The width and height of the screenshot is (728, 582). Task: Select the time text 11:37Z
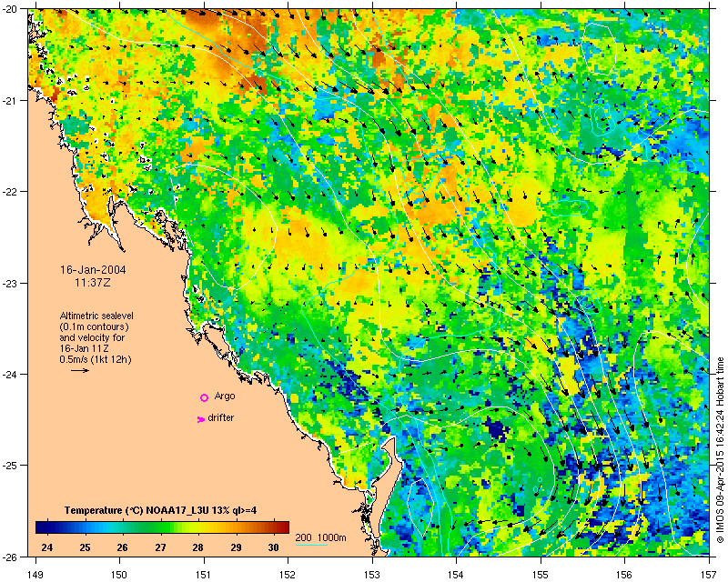pos(93,282)
